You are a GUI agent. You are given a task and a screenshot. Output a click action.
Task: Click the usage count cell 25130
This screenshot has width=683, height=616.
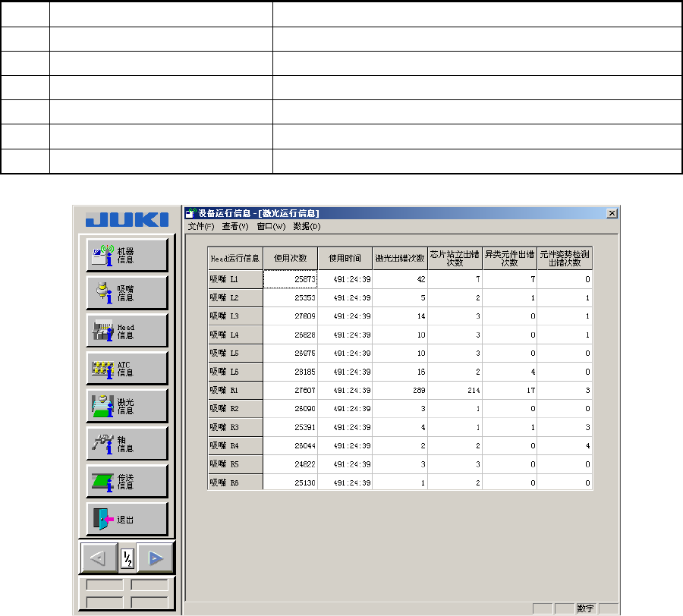tap(290, 482)
